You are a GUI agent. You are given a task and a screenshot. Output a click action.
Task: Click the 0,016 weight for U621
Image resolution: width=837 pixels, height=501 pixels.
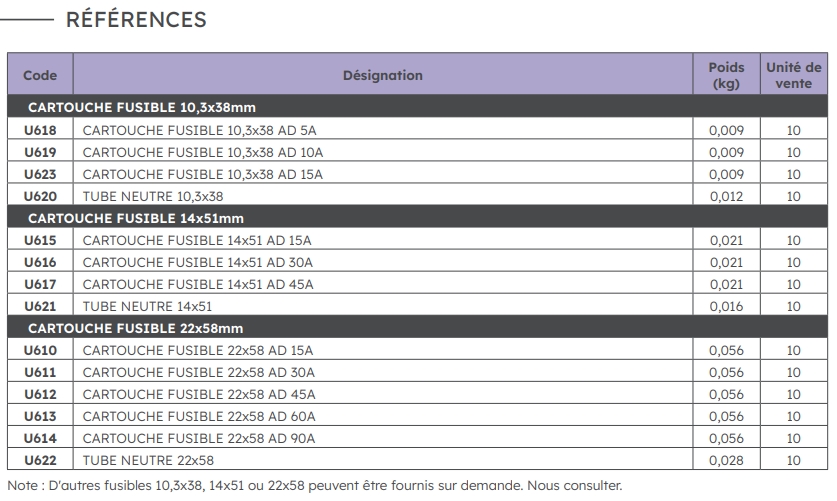(x=726, y=306)
